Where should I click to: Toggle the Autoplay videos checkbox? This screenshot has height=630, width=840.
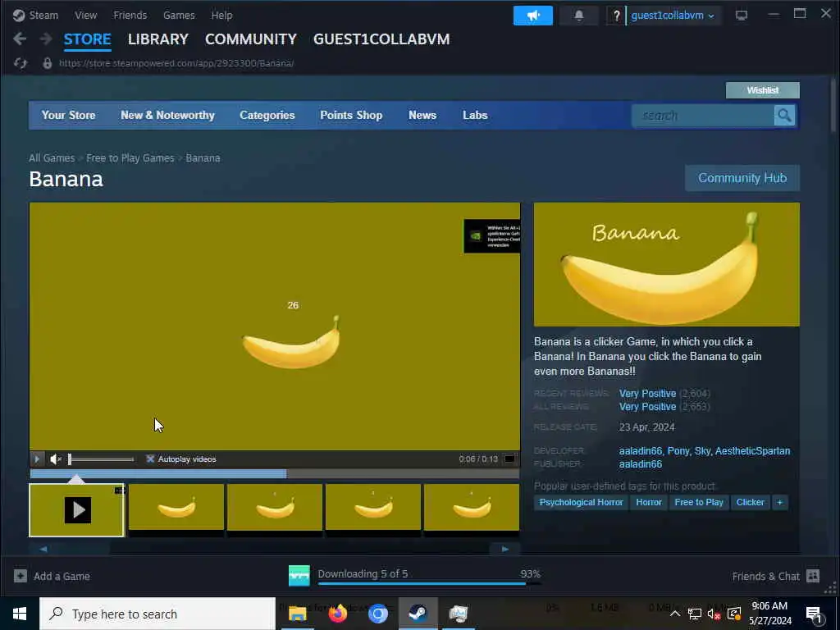point(151,459)
